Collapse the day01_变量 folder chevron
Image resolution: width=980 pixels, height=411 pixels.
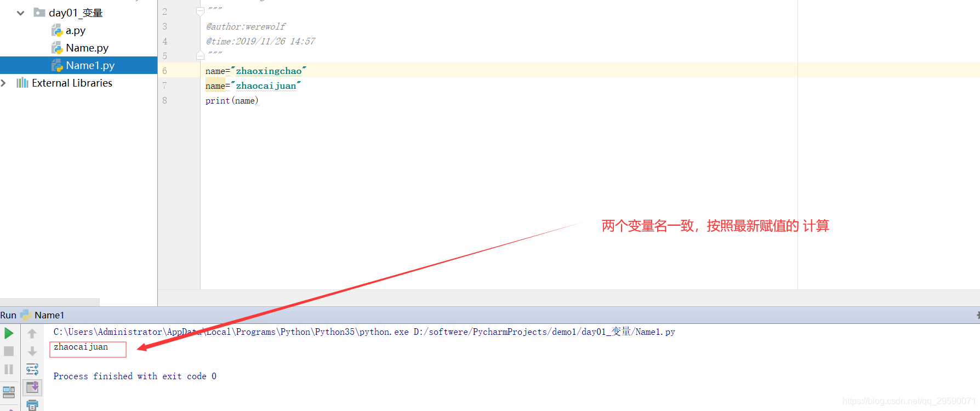(x=21, y=13)
